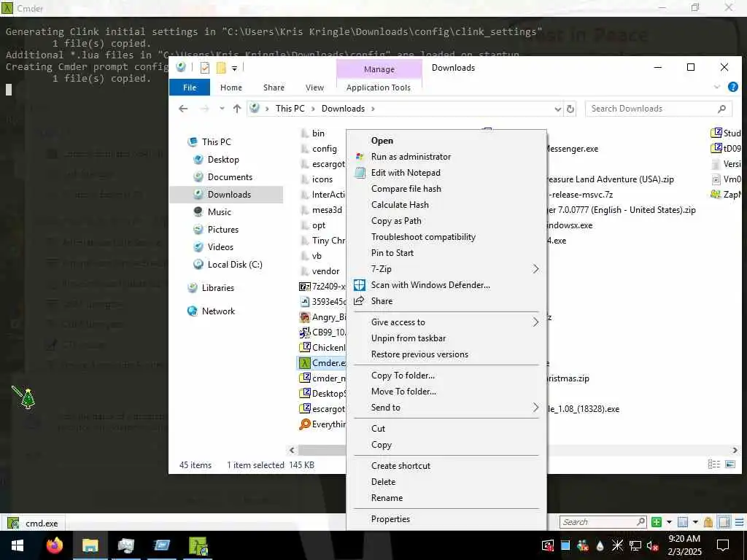Open the address bar history dropdown
The height and width of the screenshot is (560, 747).
click(558, 109)
